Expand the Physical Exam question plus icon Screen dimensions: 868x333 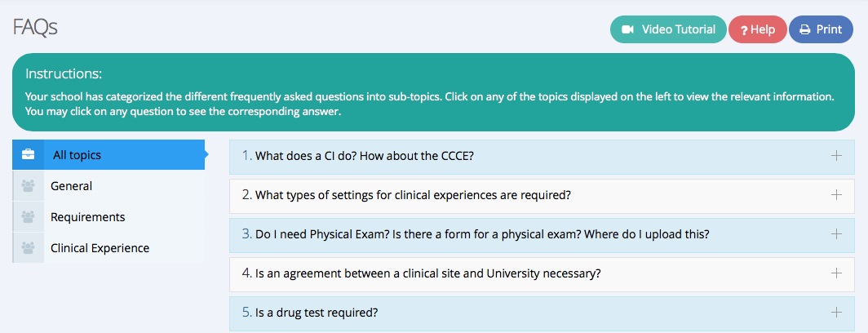click(836, 234)
